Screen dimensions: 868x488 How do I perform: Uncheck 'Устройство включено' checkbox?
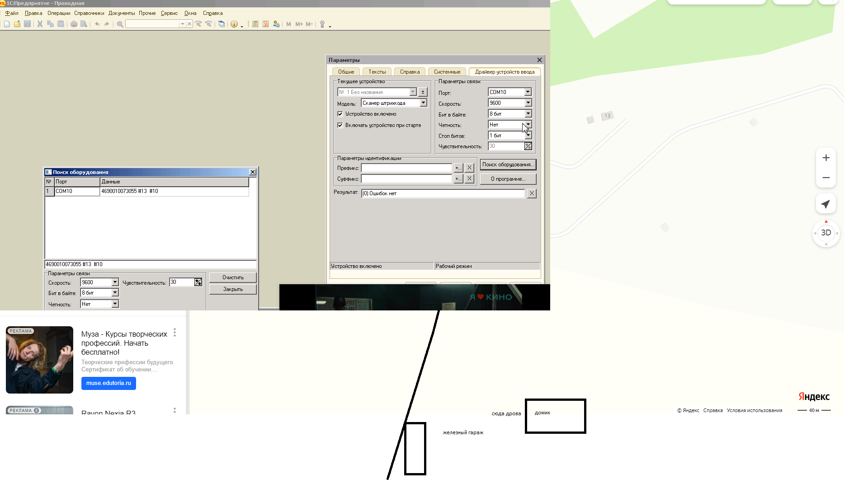tap(340, 114)
